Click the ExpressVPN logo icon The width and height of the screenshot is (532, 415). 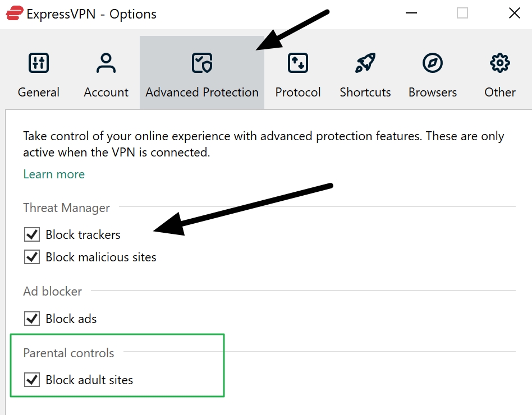pyautogui.click(x=16, y=13)
